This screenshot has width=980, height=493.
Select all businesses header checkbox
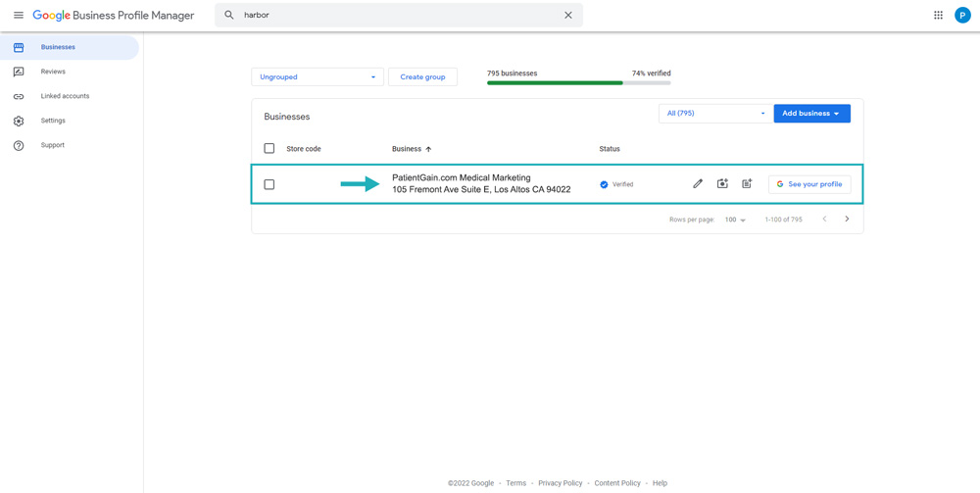click(x=269, y=148)
